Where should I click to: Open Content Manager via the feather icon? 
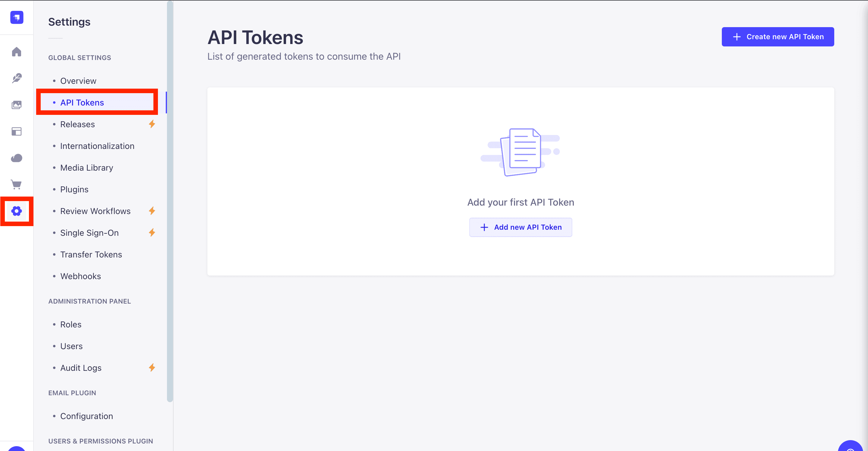[17, 78]
